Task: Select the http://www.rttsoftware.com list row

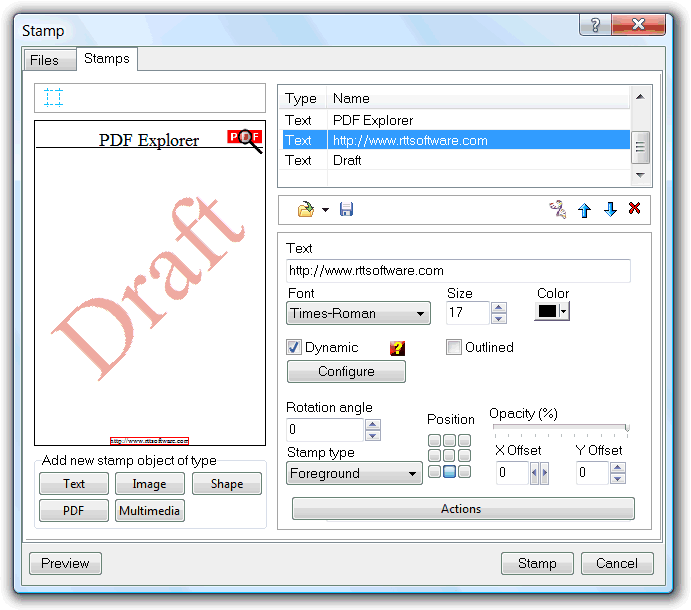Action: 456,140
